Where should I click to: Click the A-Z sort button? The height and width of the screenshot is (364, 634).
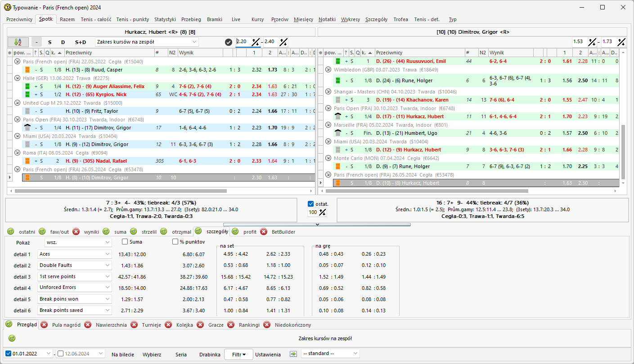coord(18,42)
